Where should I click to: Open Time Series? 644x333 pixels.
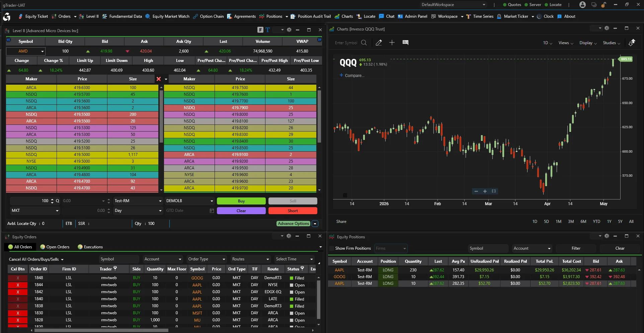(480, 16)
